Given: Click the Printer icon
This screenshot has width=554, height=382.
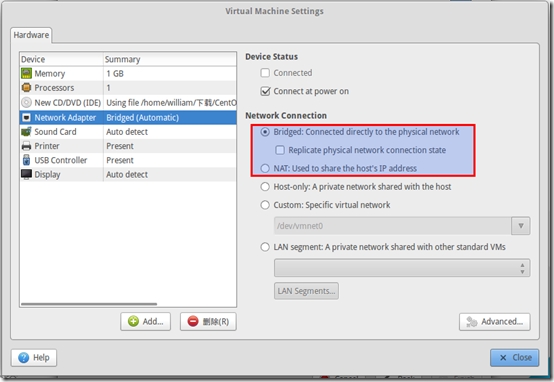Looking at the screenshot, I should coord(26,146).
